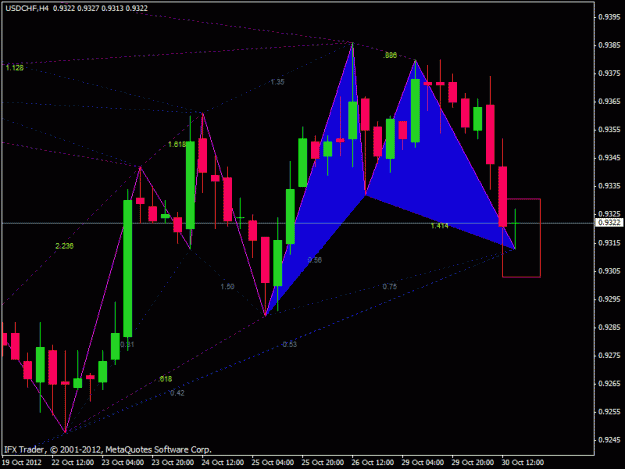The height and width of the screenshot is (469, 625).
Task: Pick the 0.9355 price scale value
Action: (x=609, y=130)
